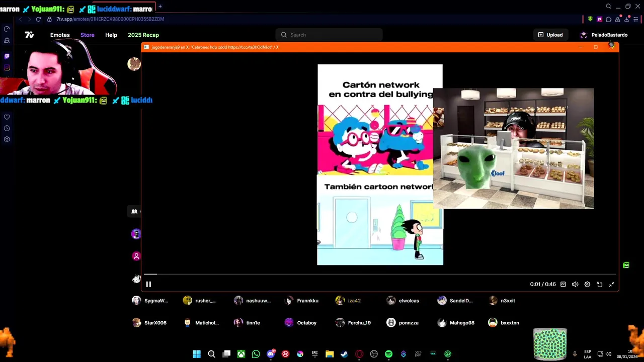Go back in browser history

(x=20, y=19)
